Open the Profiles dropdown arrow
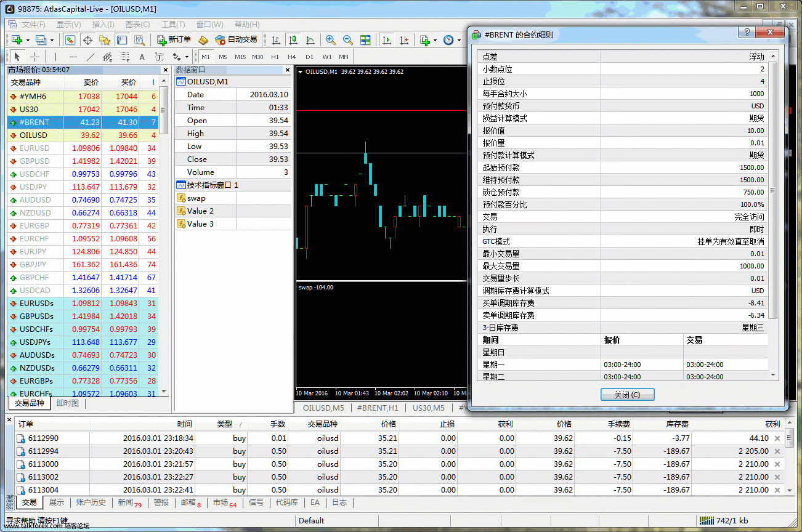 click(x=52, y=40)
